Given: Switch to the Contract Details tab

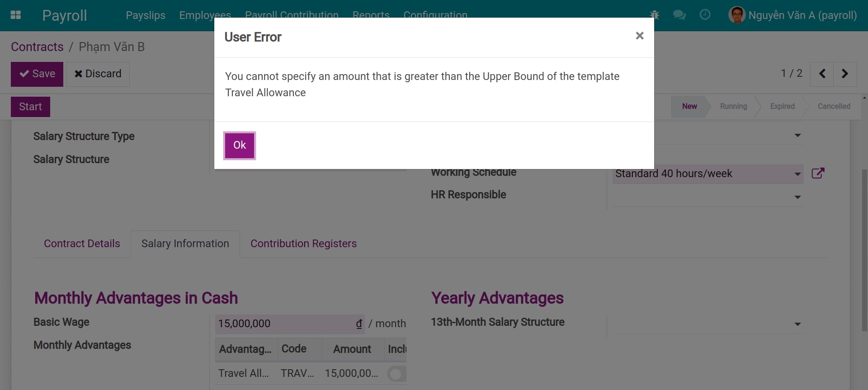Looking at the screenshot, I should tap(82, 244).
